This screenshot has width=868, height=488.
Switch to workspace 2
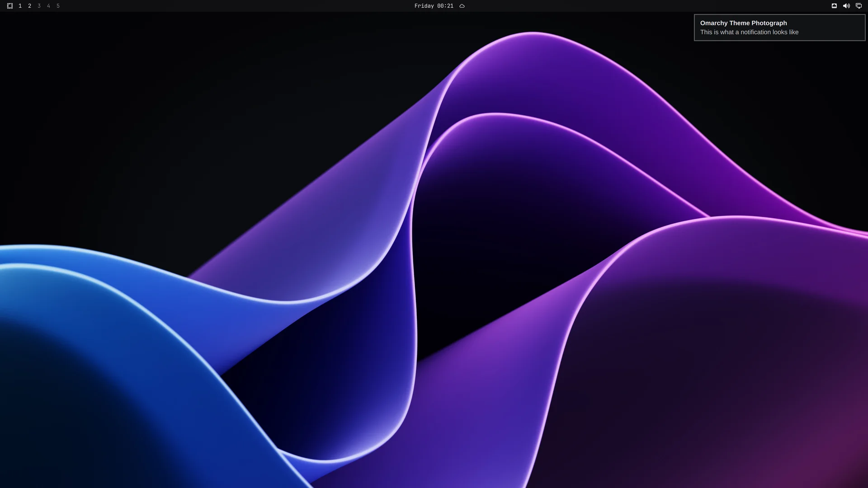click(29, 6)
